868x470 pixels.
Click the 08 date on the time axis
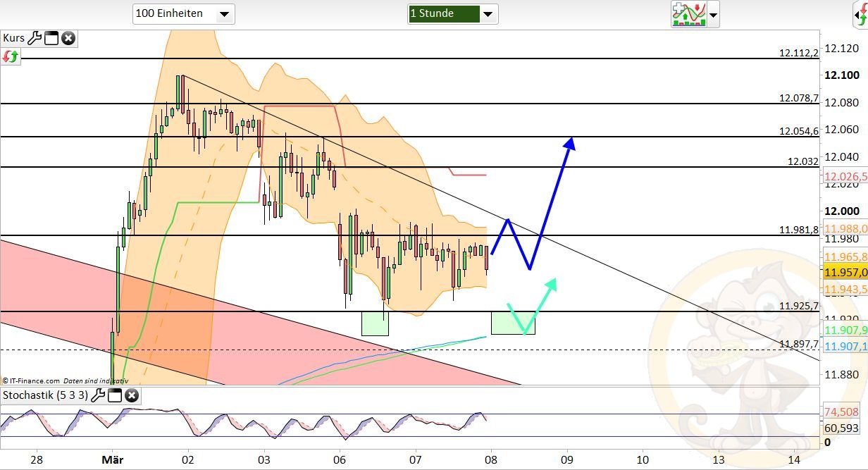[x=490, y=459]
